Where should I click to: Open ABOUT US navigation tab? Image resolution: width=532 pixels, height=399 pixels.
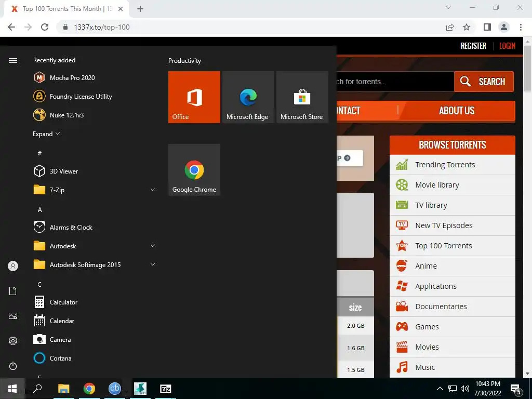[x=457, y=111]
